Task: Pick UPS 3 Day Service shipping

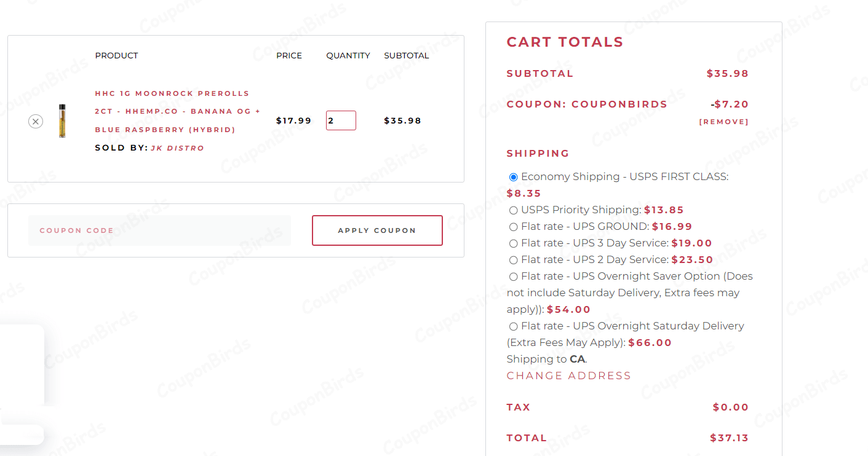Action: click(x=514, y=243)
